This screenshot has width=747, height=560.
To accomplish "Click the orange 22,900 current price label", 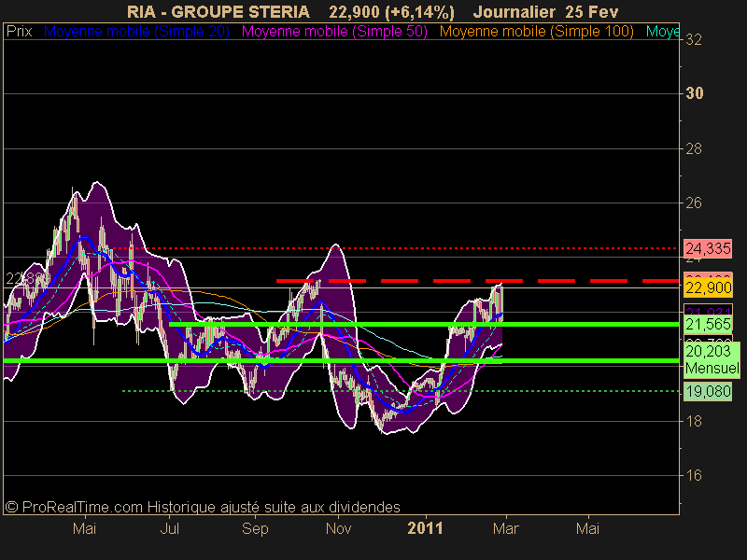I will click(708, 287).
